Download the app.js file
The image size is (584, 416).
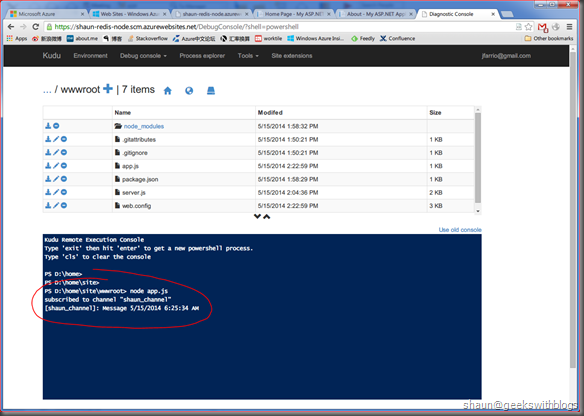tap(48, 166)
